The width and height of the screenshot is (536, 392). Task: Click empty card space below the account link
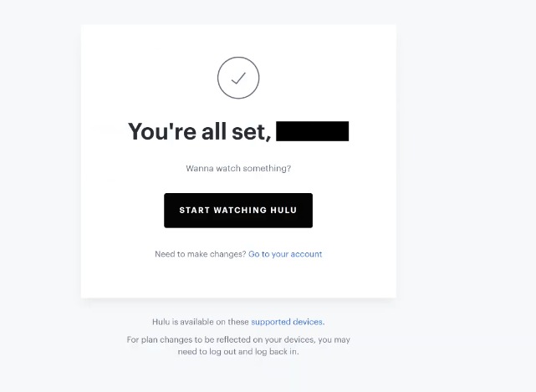tap(238, 278)
